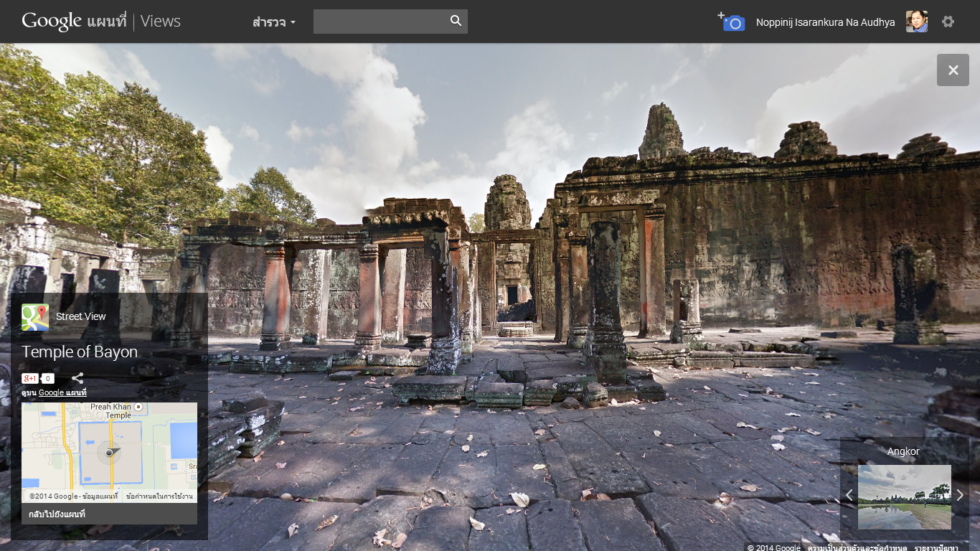Image resolution: width=980 pixels, height=551 pixels.
Task: Expand the สำรวจ dropdown menu
Action: [x=274, y=22]
